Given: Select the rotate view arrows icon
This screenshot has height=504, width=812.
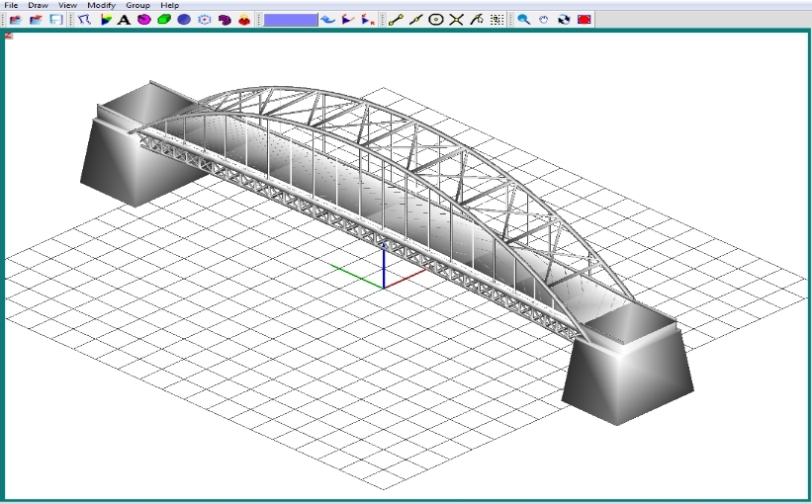Looking at the screenshot, I should 564,20.
